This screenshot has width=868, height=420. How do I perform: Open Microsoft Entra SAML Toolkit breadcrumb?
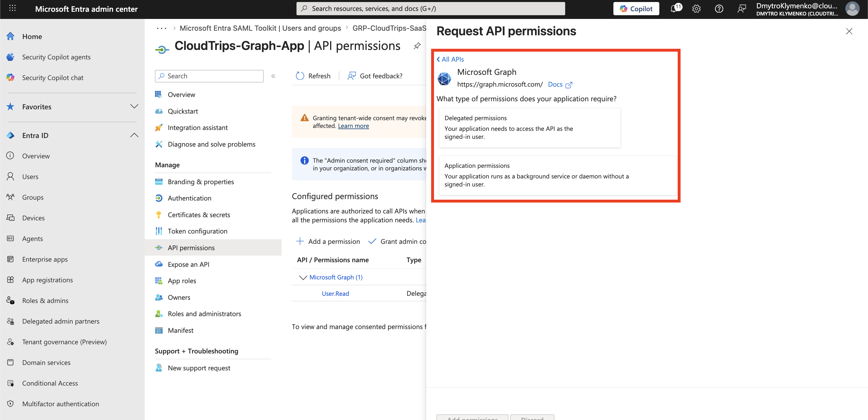260,28
